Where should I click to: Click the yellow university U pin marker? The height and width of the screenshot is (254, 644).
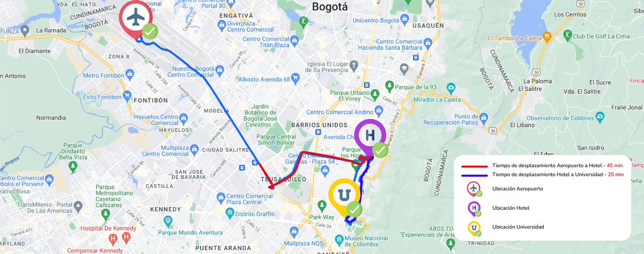[x=345, y=196]
